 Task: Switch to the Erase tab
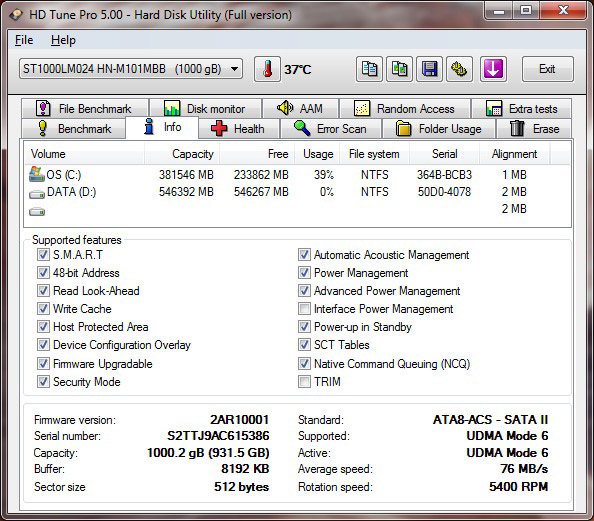tap(534, 128)
